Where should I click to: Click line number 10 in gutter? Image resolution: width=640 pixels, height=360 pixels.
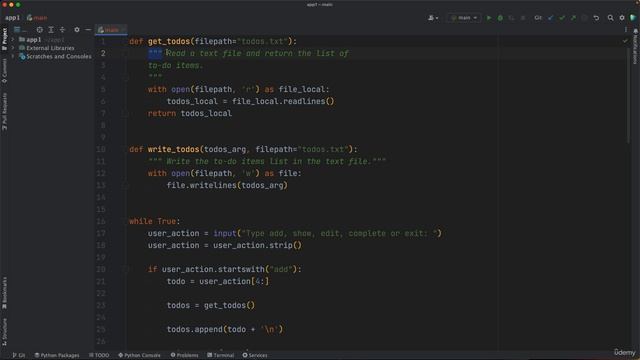pyautogui.click(x=101, y=149)
